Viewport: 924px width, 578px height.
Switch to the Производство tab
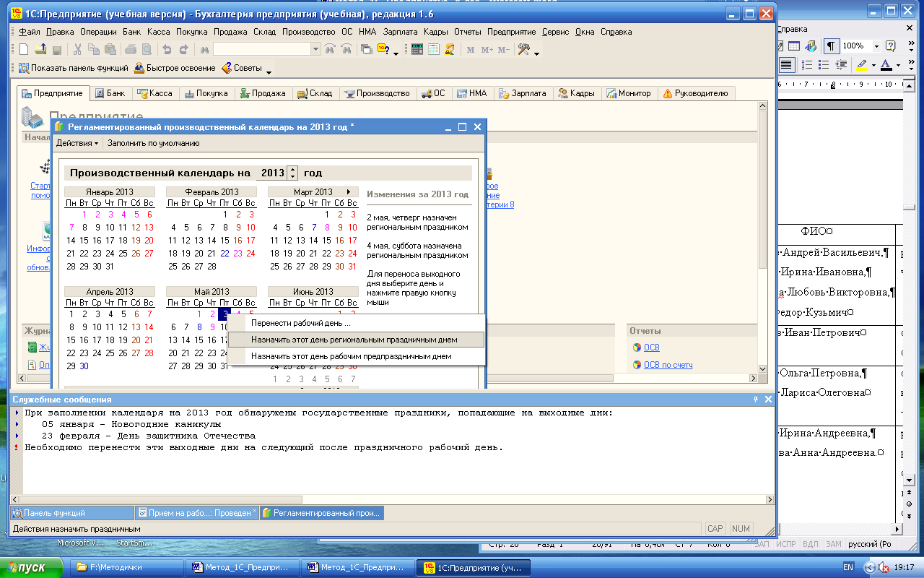tap(377, 93)
